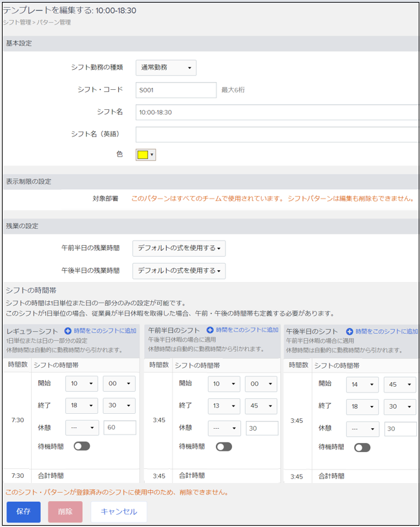Expand afternoon half-day overtime formula dropdown
This screenshot has width=420, height=527.
click(x=179, y=270)
